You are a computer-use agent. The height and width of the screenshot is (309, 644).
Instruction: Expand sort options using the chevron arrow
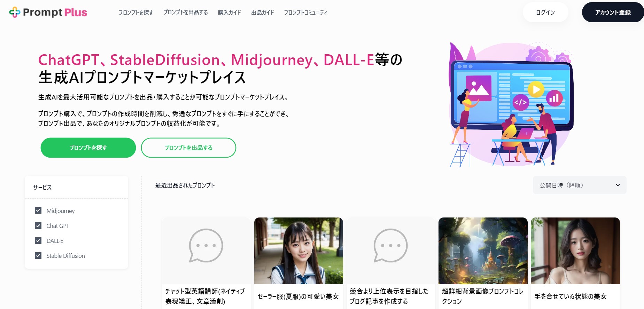(618, 185)
